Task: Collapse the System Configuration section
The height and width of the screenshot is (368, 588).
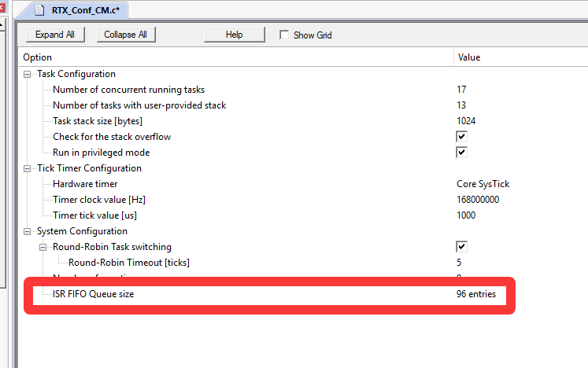Action: pyautogui.click(x=29, y=231)
